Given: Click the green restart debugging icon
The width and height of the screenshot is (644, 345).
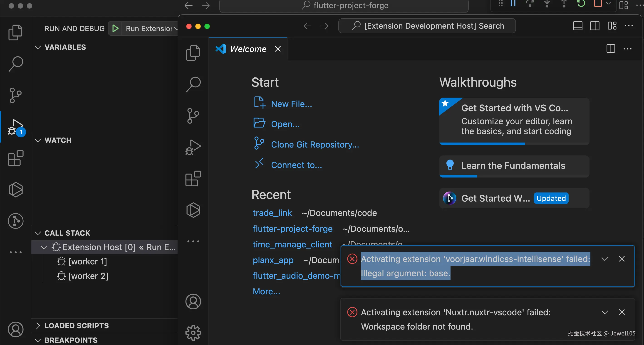Looking at the screenshot, I should [581, 3].
